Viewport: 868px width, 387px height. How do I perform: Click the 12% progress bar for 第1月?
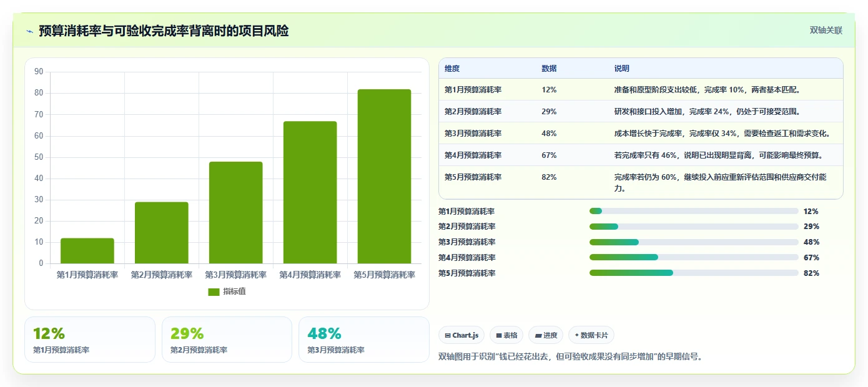coord(694,211)
